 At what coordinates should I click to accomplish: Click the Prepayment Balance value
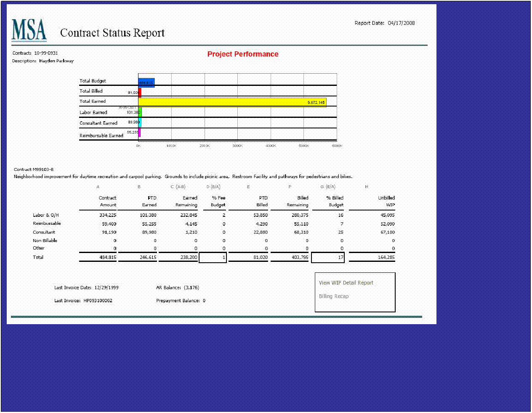tap(204, 301)
